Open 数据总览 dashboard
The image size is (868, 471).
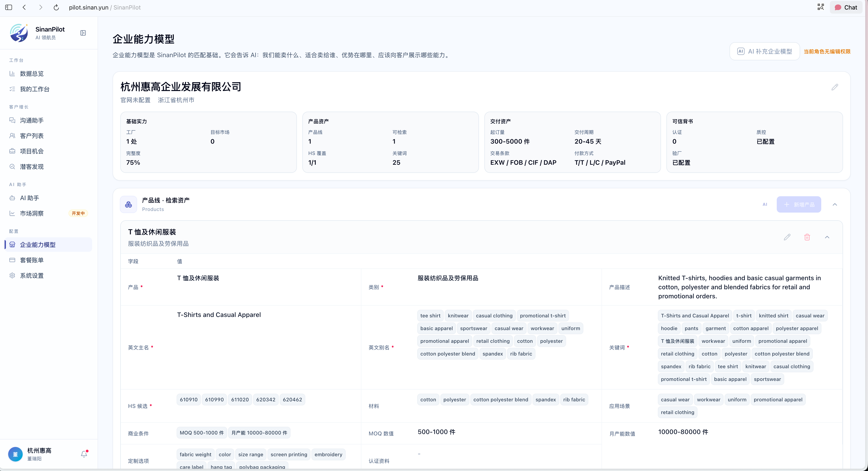click(48, 74)
